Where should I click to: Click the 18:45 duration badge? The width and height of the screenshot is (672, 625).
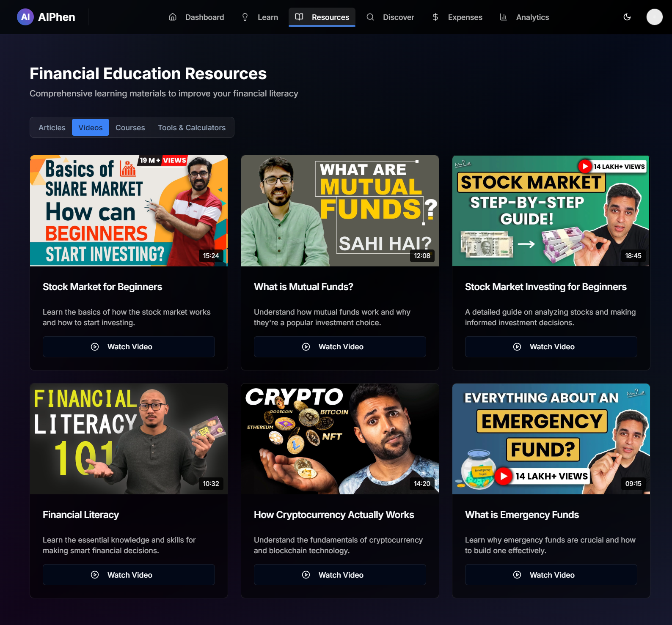click(x=633, y=255)
